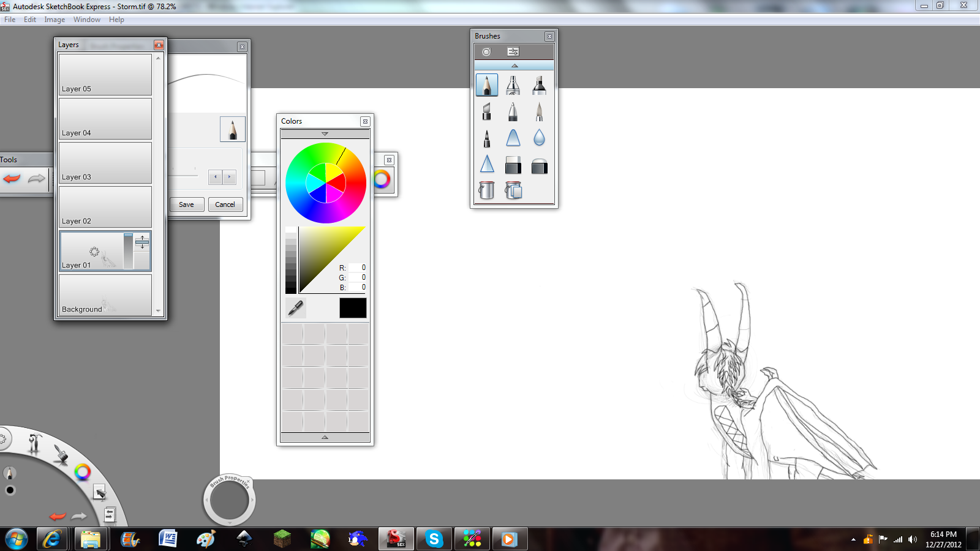Expand the Colors panel top section
Screen dimensions: 980x551
tap(324, 133)
